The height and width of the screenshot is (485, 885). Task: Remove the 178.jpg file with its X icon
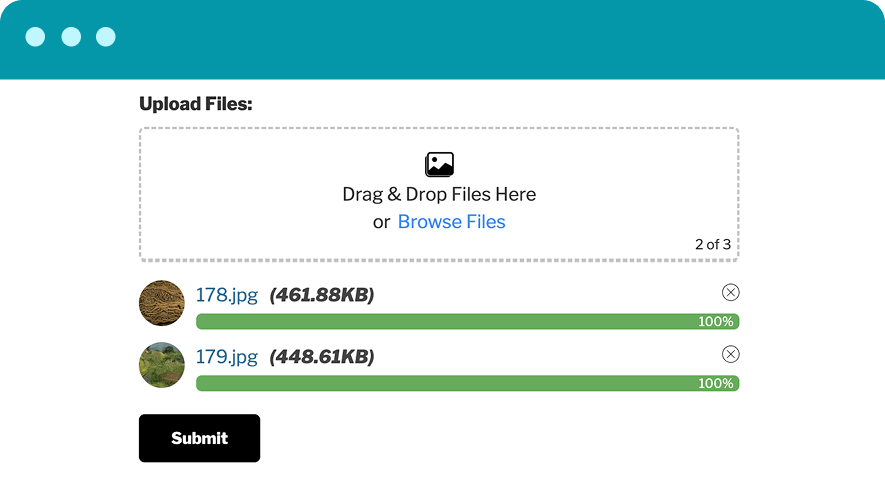click(730, 292)
